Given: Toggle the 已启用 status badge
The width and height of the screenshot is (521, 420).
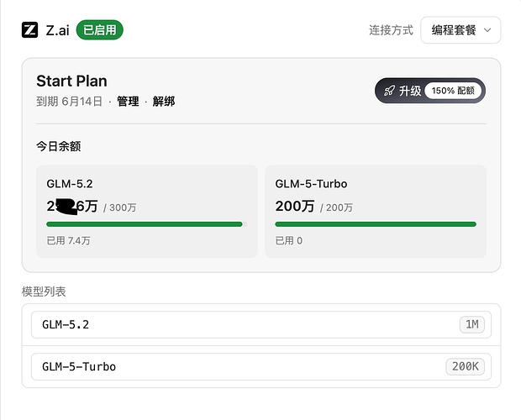Looking at the screenshot, I should click(x=100, y=30).
